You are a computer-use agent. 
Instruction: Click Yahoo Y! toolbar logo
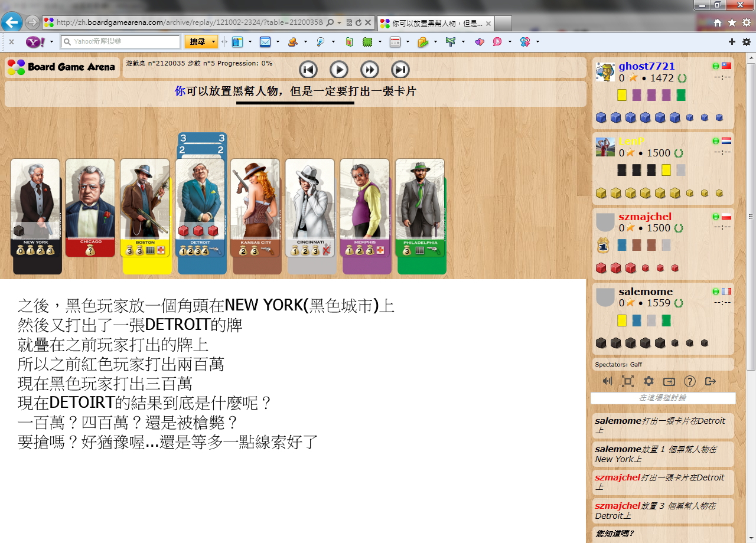(35, 42)
